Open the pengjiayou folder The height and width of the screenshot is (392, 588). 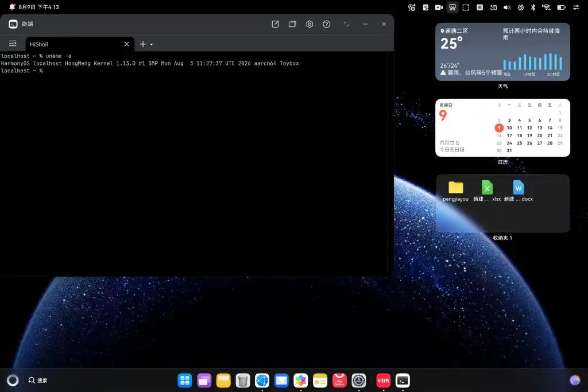(x=455, y=191)
